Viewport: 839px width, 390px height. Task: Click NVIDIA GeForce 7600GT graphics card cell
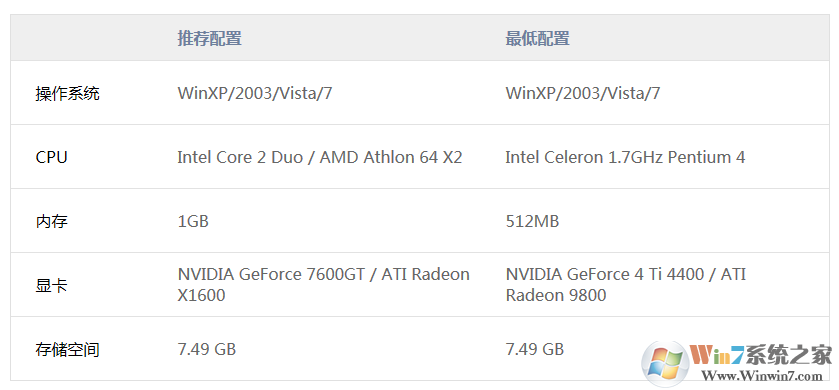click(x=323, y=285)
